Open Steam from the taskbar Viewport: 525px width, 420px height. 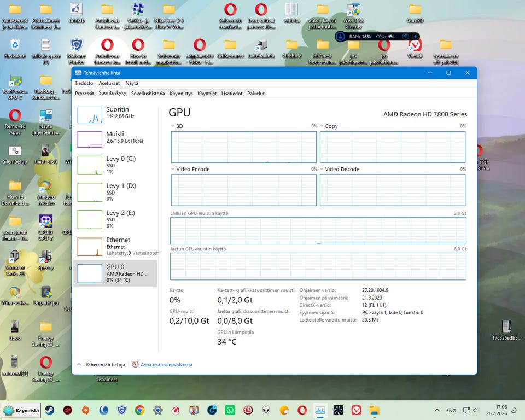tap(50, 410)
